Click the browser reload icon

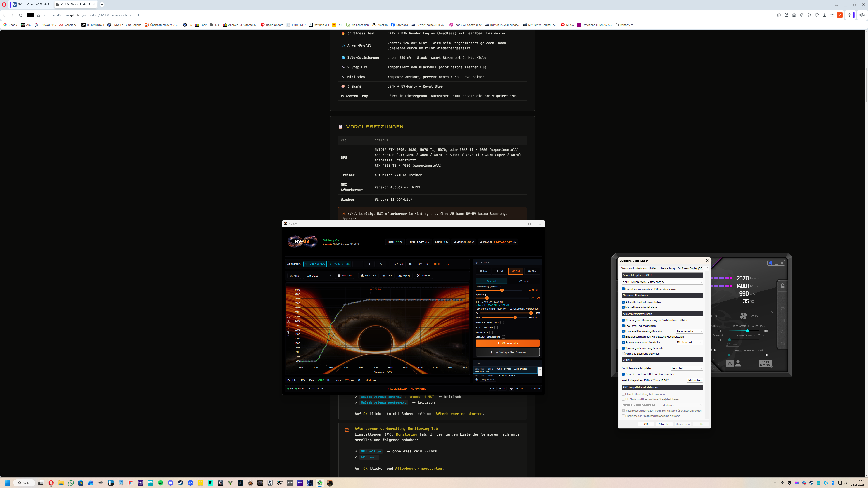click(21, 15)
